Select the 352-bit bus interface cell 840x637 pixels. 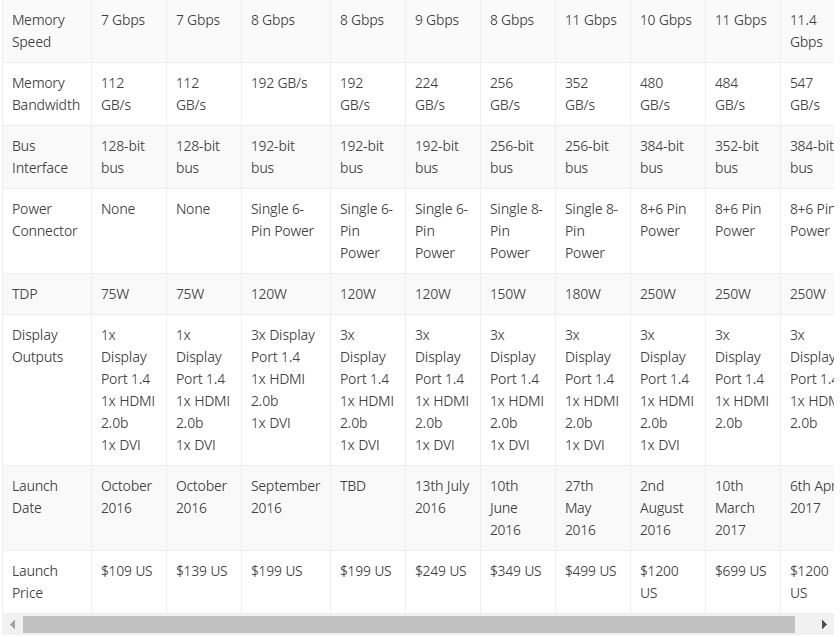tap(737, 157)
